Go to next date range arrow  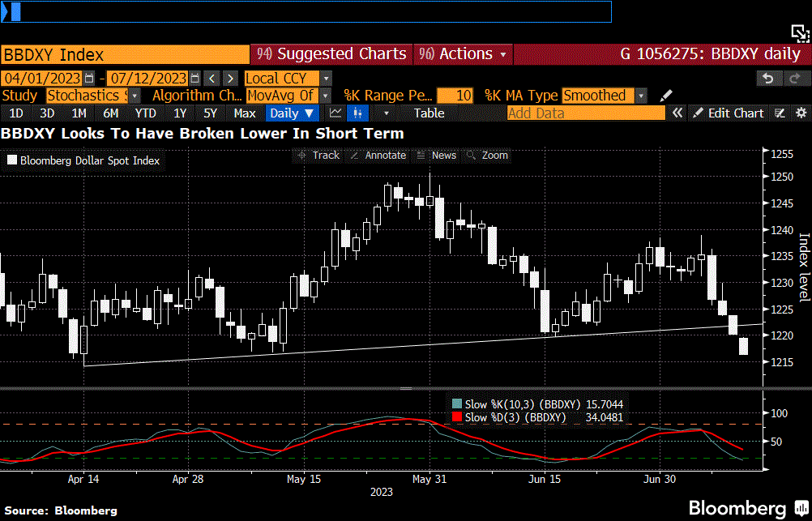click(230, 79)
